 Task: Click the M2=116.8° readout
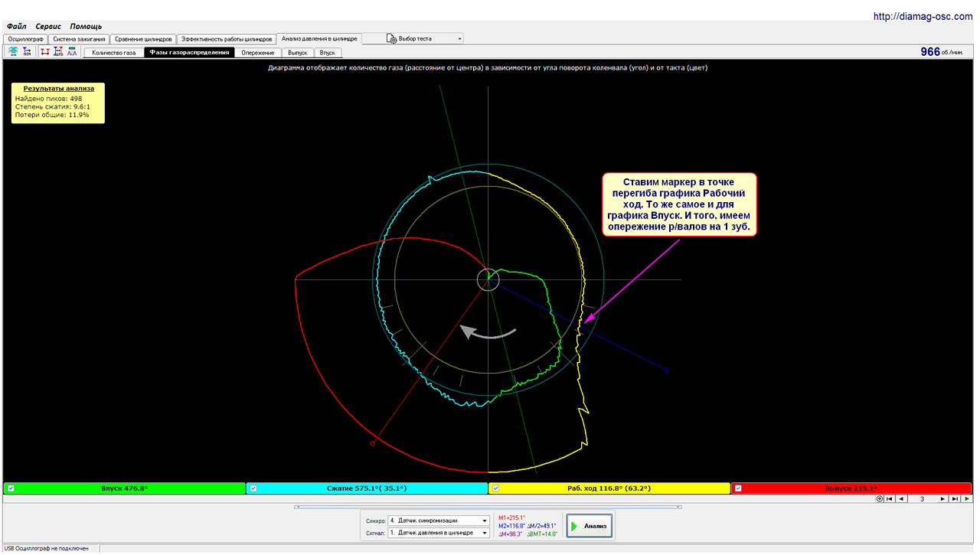coord(511,526)
